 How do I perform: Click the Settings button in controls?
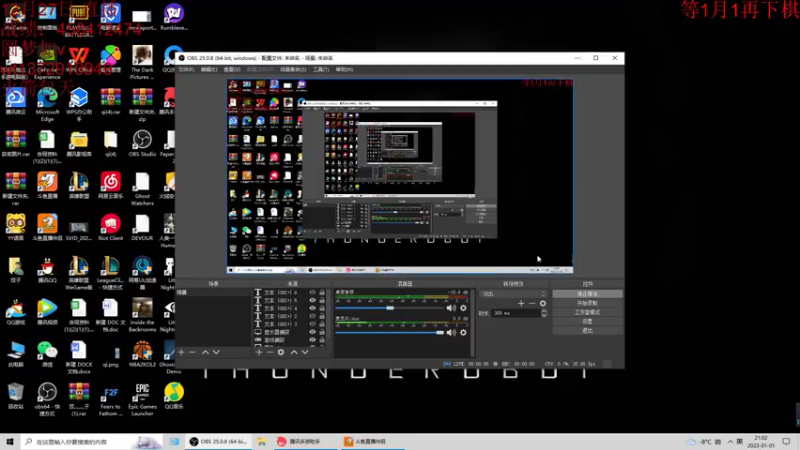point(588,321)
